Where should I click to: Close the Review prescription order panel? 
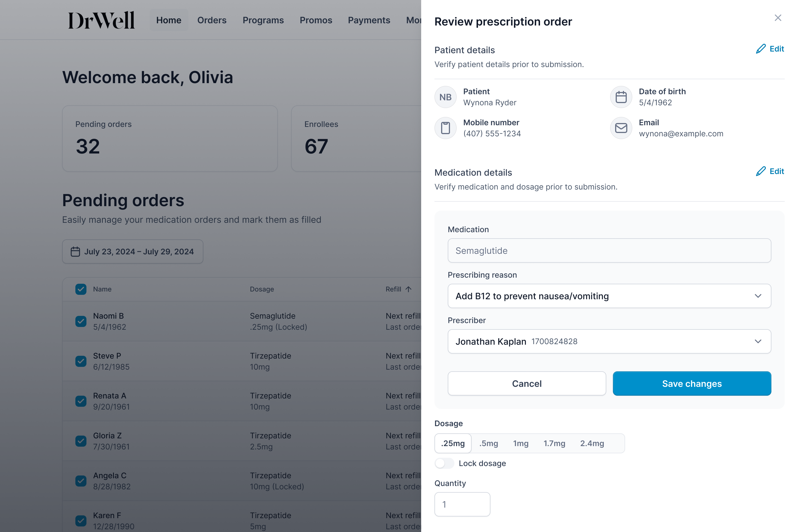[778, 18]
